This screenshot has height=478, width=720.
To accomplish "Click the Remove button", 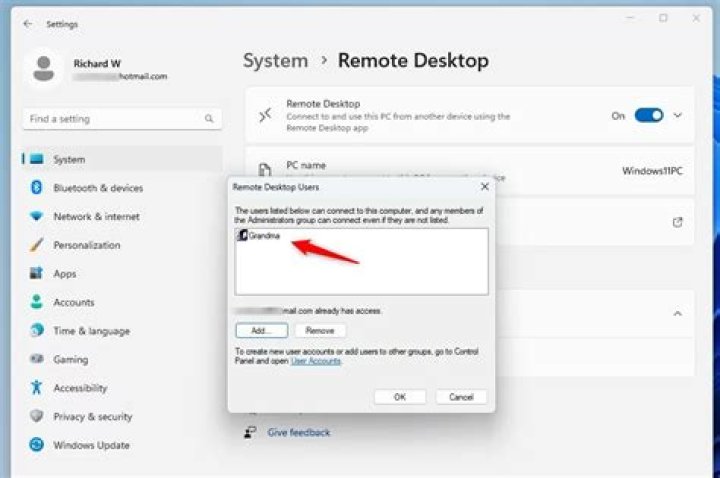I will click(x=320, y=331).
